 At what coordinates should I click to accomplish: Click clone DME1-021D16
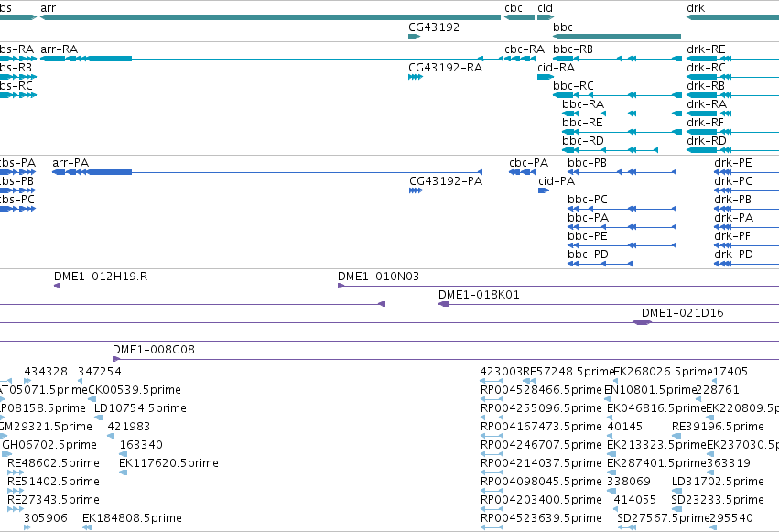click(642, 322)
